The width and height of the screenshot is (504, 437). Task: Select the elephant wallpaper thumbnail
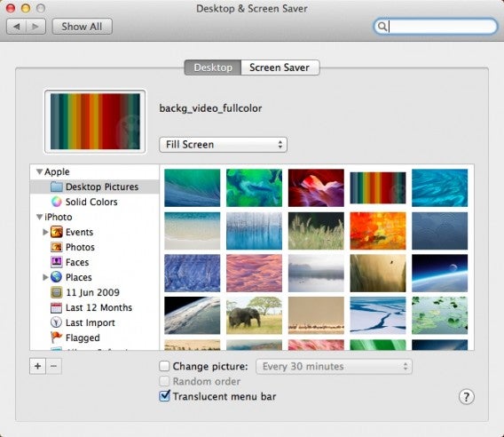[x=254, y=315]
